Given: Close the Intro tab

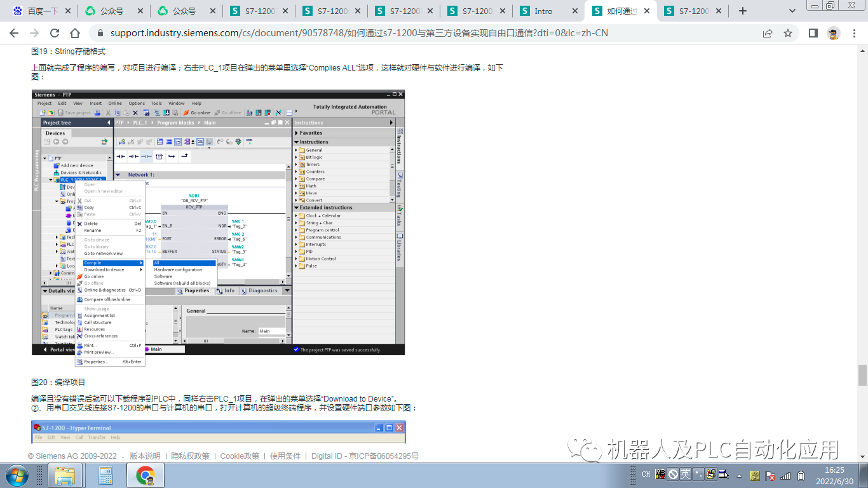Looking at the screenshot, I should point(574,11).
